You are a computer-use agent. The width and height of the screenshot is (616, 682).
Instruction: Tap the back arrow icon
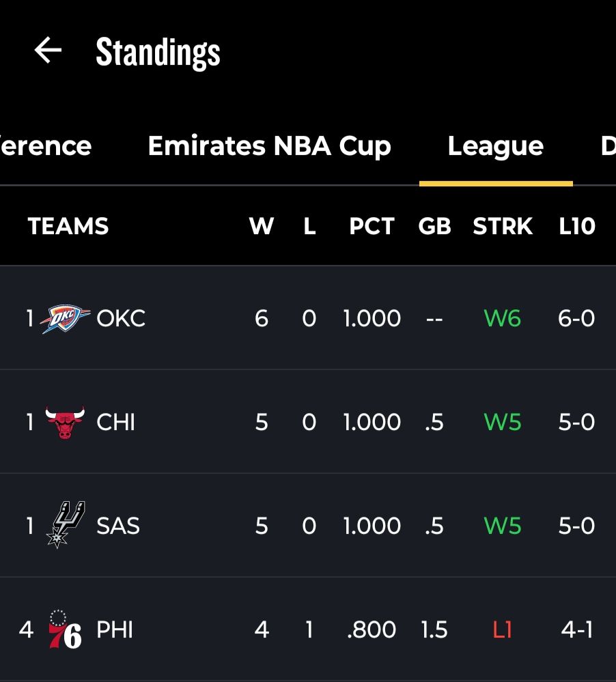[x=48, y=51]
